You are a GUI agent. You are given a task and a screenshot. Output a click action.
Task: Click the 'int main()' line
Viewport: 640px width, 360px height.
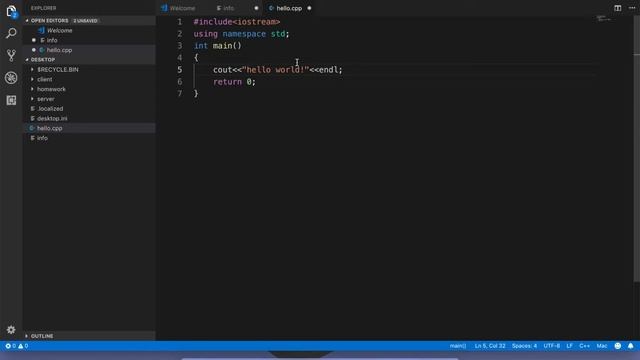tap(218, 46)
